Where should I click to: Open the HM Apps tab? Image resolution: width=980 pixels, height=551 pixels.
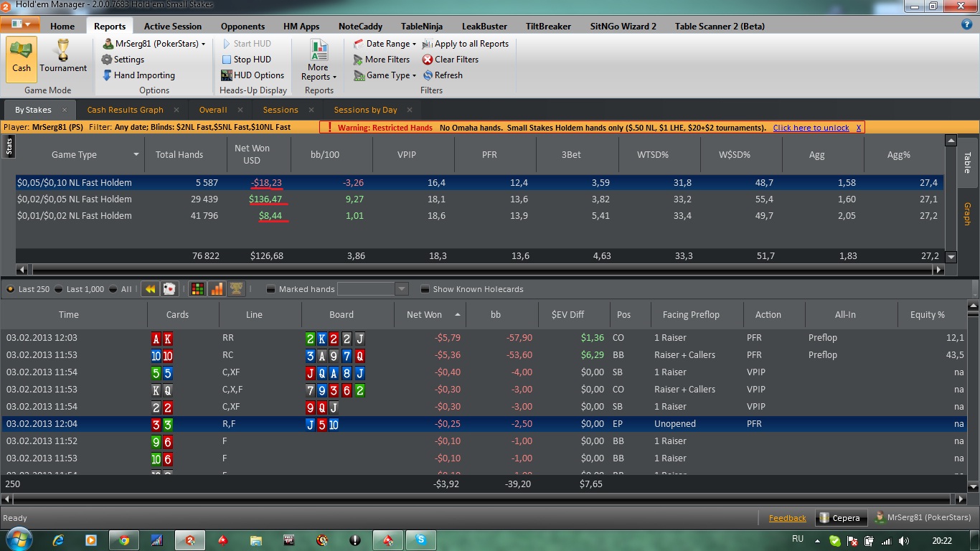click(x=301, y=27)
